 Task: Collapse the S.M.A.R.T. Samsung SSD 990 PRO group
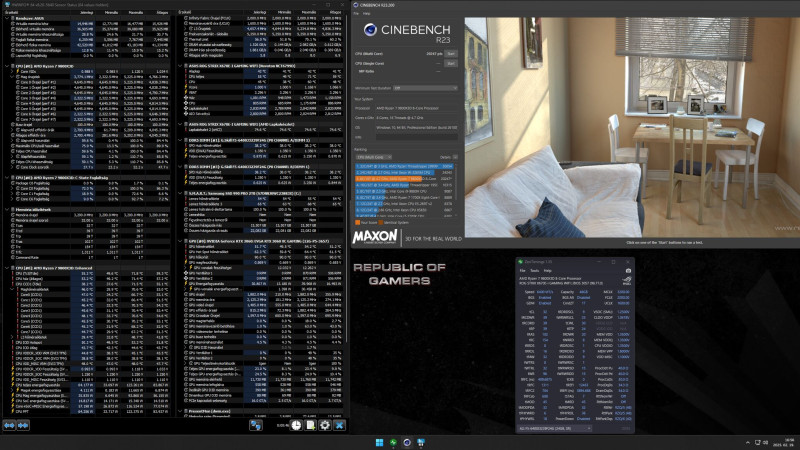click(x=180, y=193)
